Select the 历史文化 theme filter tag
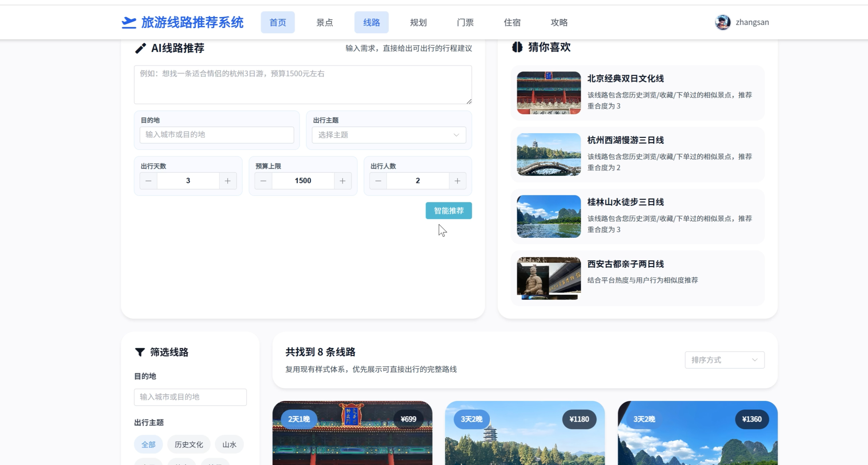Viewport: 868px width, 465px height. click(x=189, y=444)
